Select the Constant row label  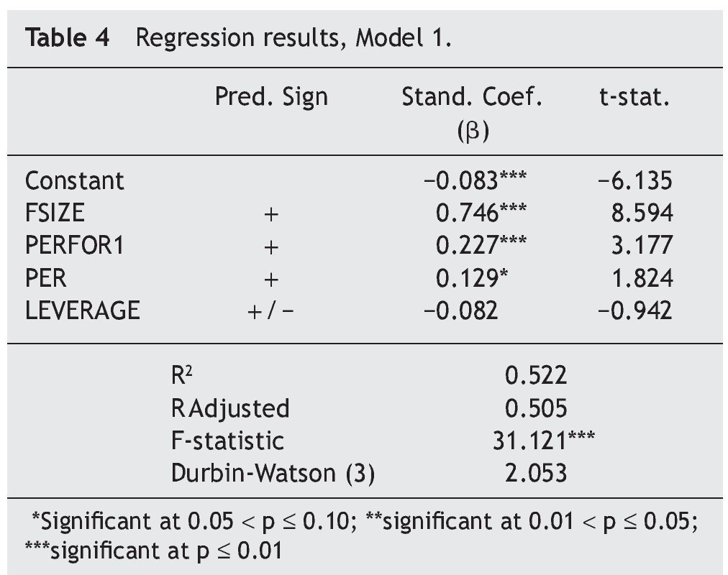click(x=75, y=180)
